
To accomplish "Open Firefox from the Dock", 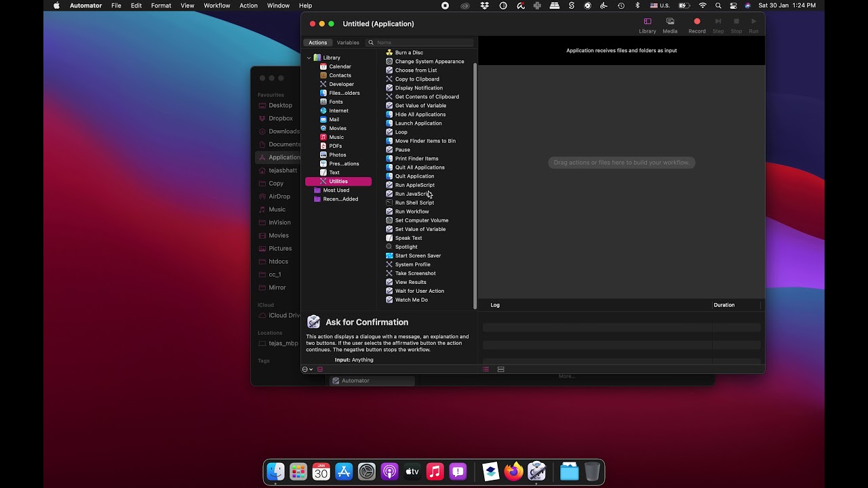I will (513, 471).
